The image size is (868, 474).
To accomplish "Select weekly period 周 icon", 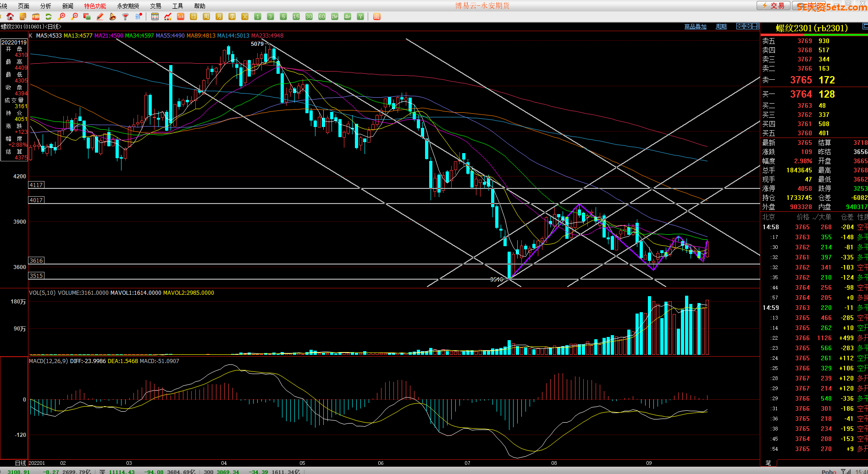I will [206, 17].
